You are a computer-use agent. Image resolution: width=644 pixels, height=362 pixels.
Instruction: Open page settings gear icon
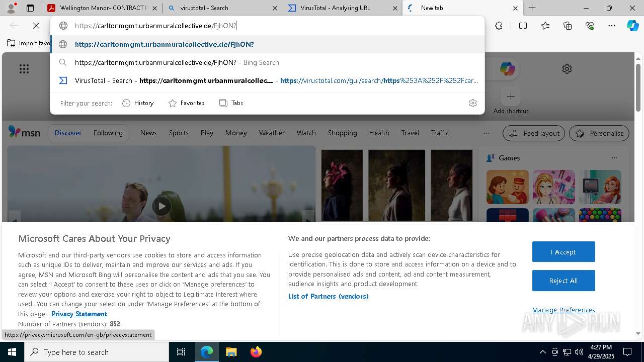point(567,69)
